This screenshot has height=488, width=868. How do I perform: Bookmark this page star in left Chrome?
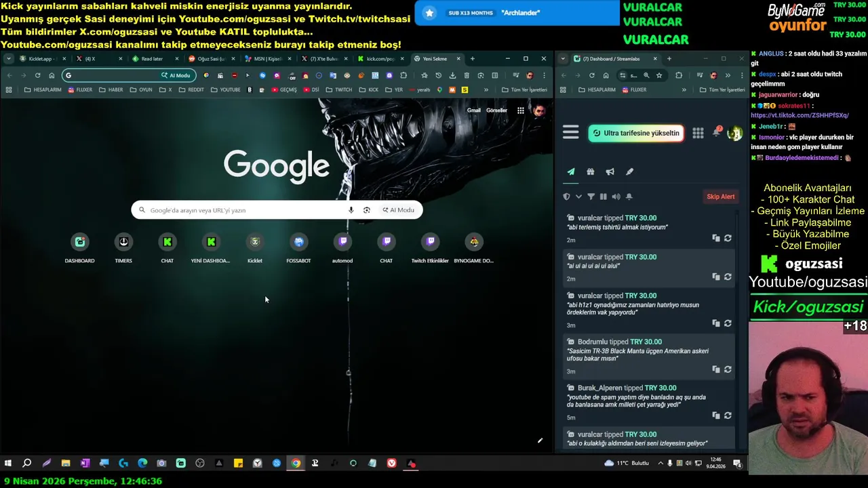point(425,75)
